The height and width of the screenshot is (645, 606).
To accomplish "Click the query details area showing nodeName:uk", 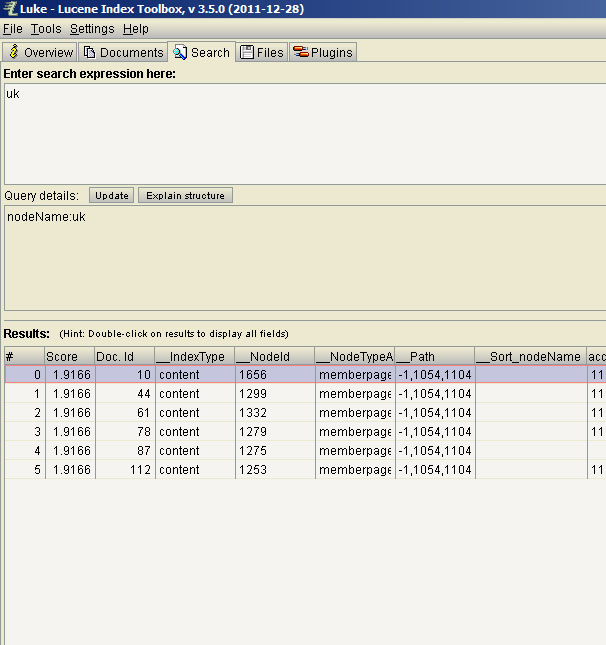I will pyautogui.click(x=305, y=258).
